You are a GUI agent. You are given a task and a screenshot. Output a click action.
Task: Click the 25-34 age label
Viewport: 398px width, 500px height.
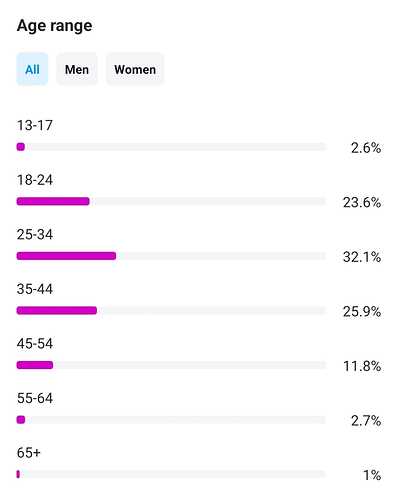pos(35,235)
